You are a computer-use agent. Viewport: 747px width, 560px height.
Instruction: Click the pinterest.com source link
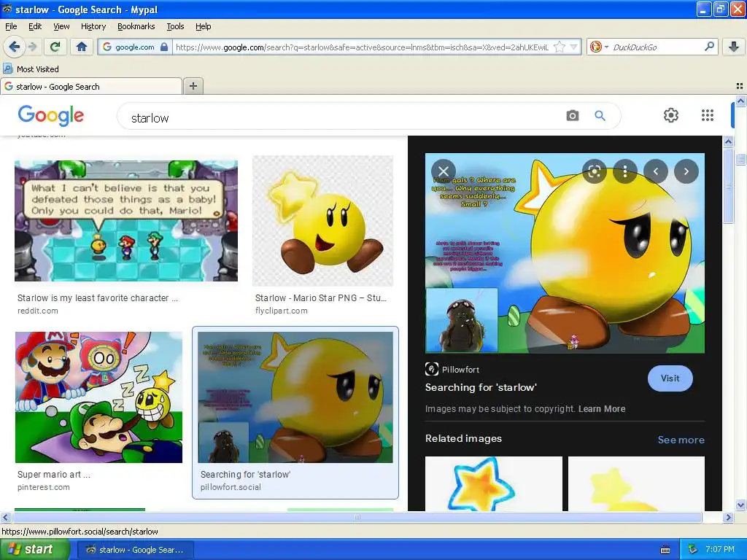[x=43, y=487]
